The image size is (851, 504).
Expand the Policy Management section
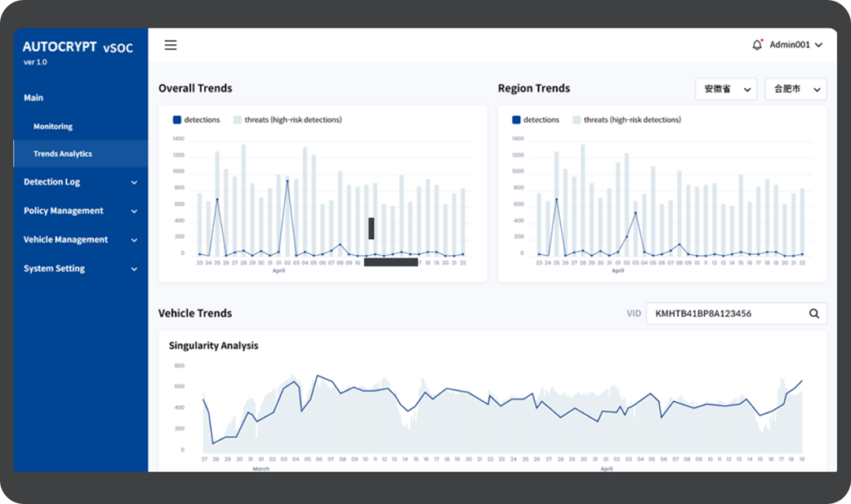pos(80,211)
